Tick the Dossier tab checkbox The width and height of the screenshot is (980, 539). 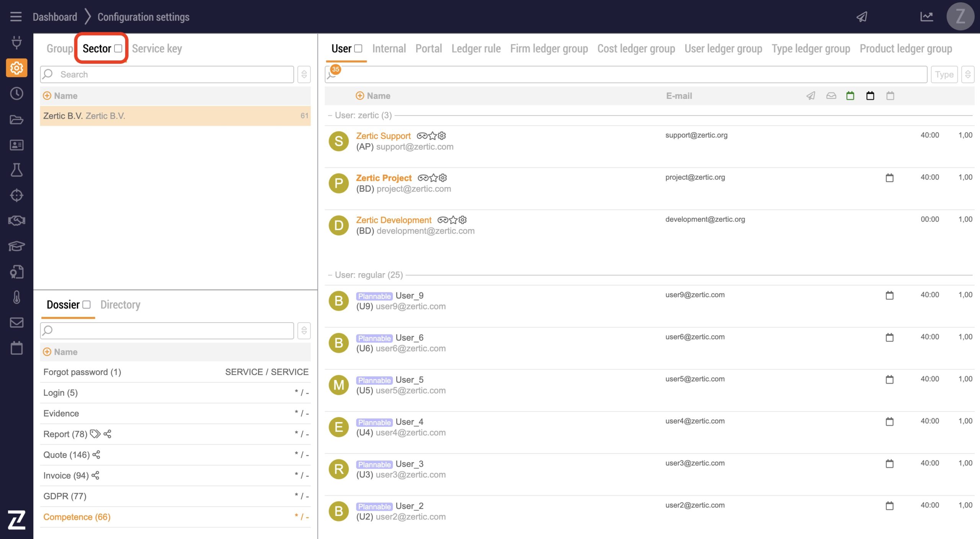(x=87, y=305)
